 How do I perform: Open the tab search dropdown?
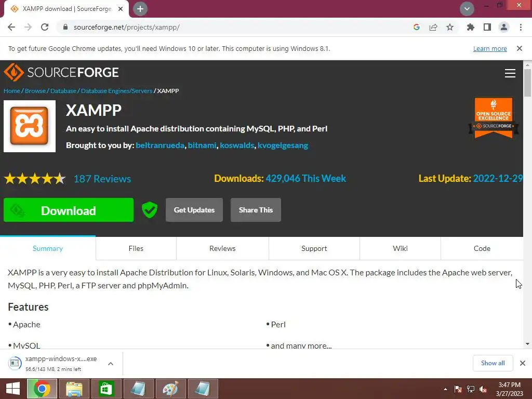467,9
